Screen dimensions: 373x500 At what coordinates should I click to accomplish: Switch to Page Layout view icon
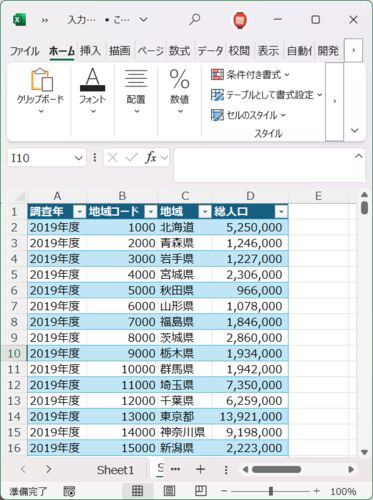click(169, 491)
